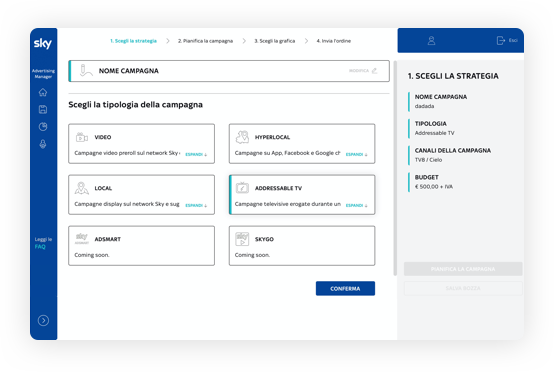Open the FAQ link in sidebar
The image size is (554, 372).
[x=40, y=247]
